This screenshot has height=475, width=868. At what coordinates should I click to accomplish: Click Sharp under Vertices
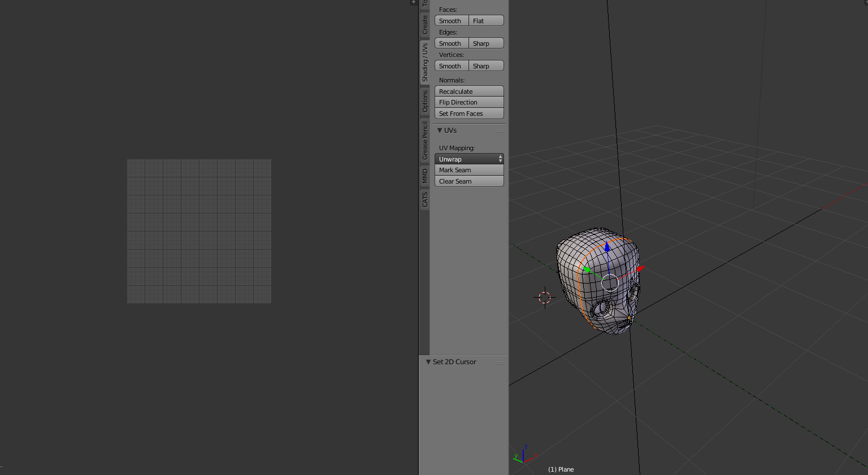pos(486,66)
